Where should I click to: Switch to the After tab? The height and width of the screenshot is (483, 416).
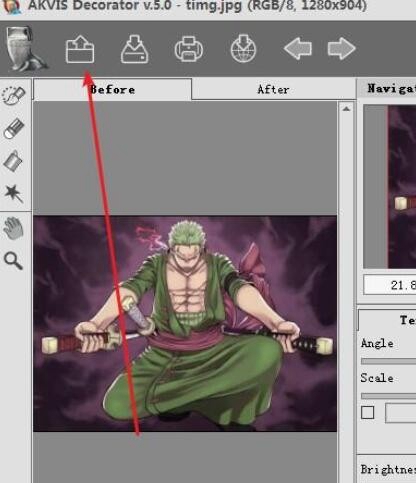pos(273,89)
